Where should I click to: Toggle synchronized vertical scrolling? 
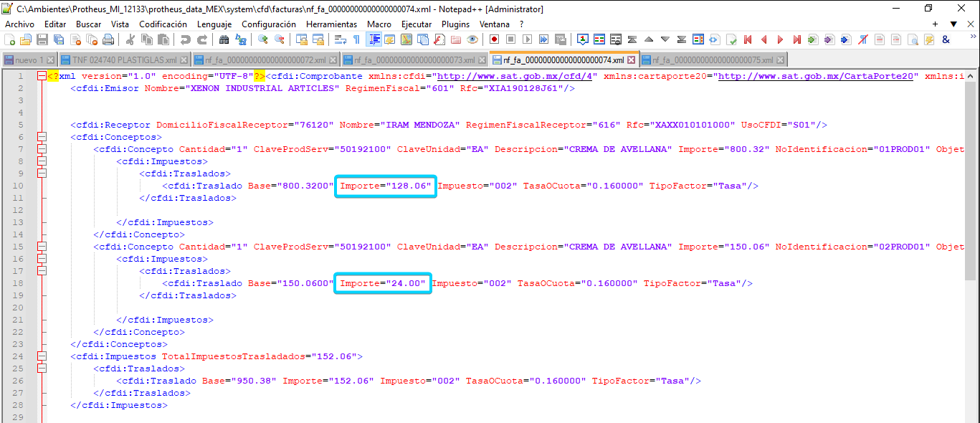301,39
